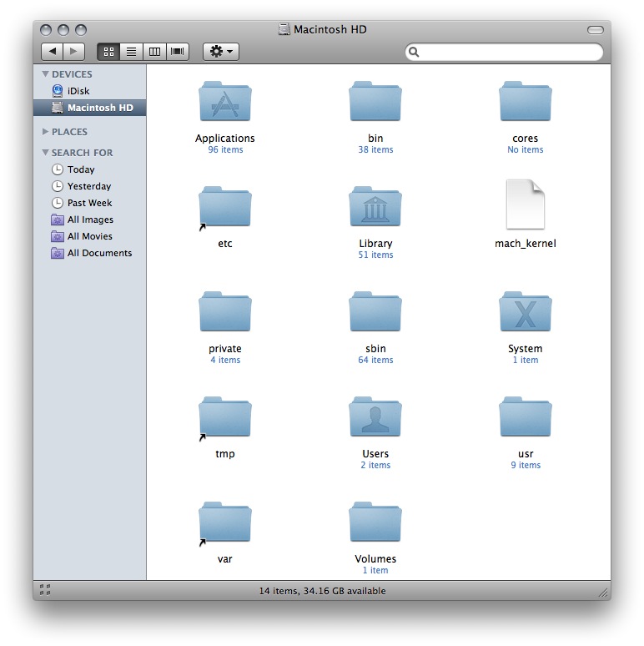
Task: Go forward with the right arrow button
Action: pos(73,52)
